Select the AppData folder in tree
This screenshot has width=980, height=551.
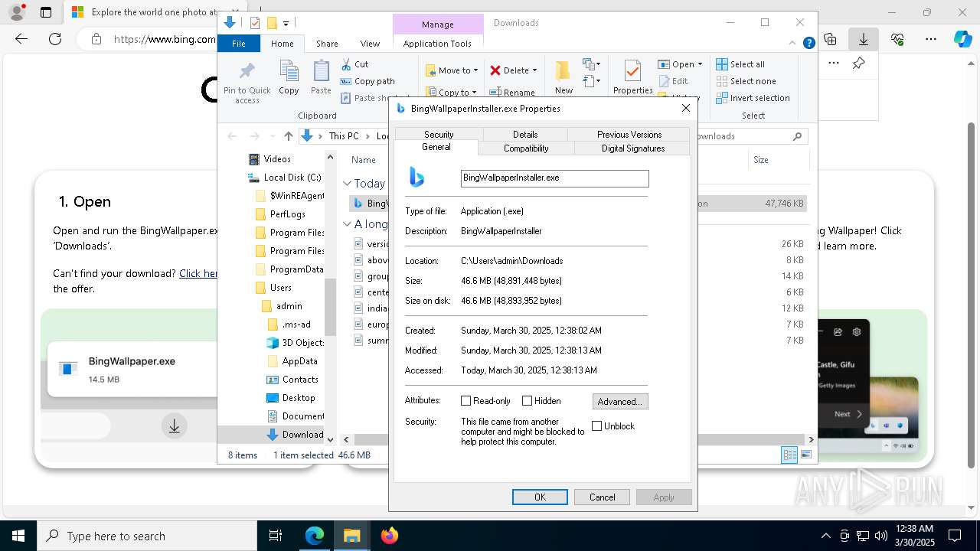coord(292,361)
